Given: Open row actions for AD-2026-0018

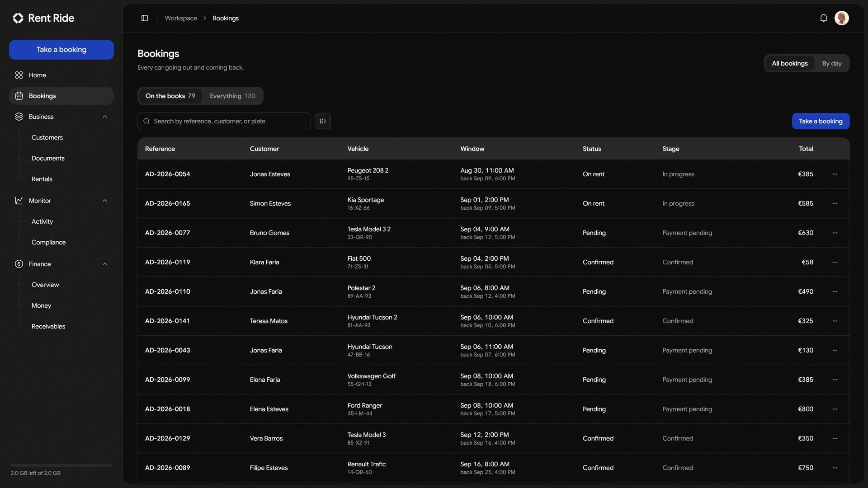Looking at the screenshot, I should click(x=835, y=409).
